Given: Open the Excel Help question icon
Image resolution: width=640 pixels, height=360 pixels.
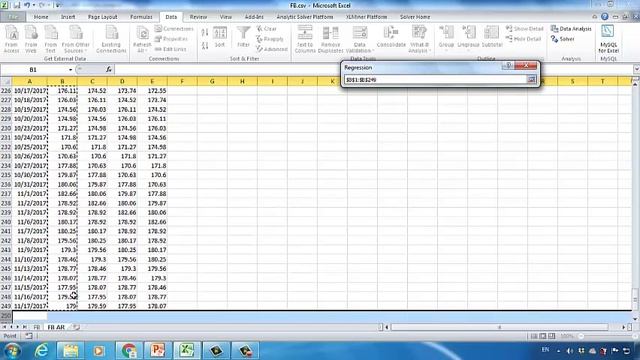Looking at the screenshot, I should click(x=604, y=17).
